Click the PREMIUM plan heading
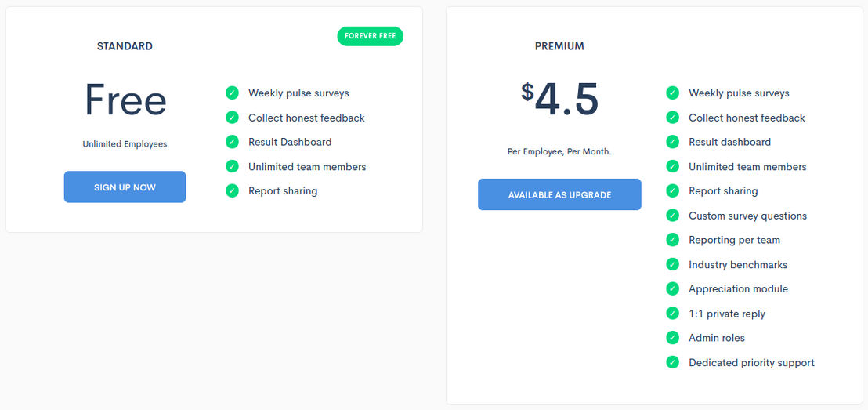 (559, 46)
